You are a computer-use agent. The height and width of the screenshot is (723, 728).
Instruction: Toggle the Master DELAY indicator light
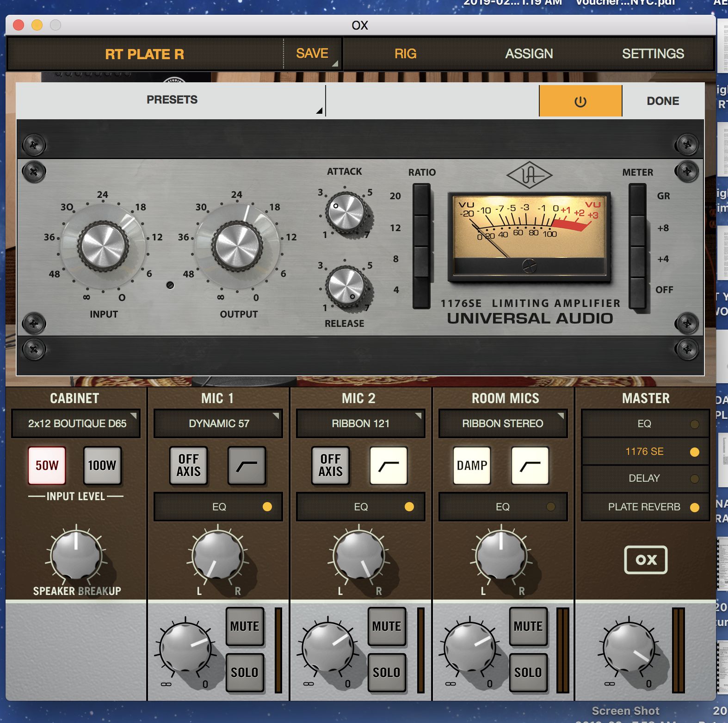point(694,479)
